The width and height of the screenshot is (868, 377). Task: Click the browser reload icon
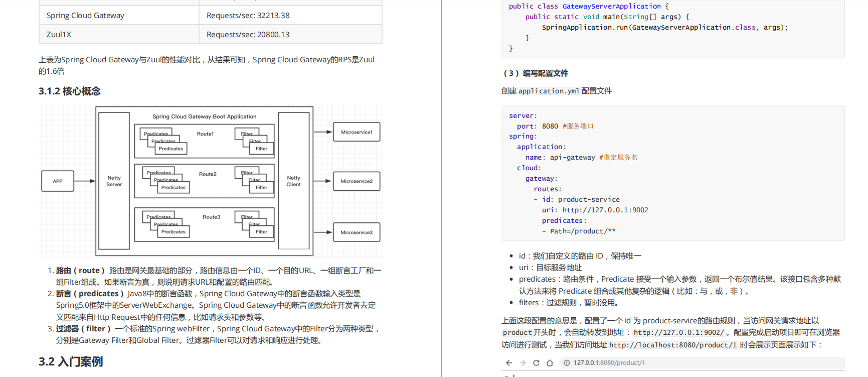[536, 363]
